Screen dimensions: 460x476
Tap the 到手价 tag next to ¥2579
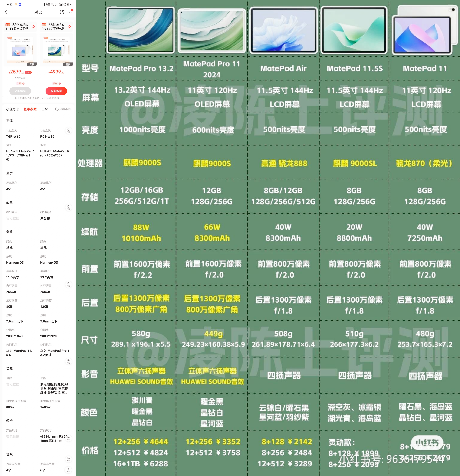(28, 72)
